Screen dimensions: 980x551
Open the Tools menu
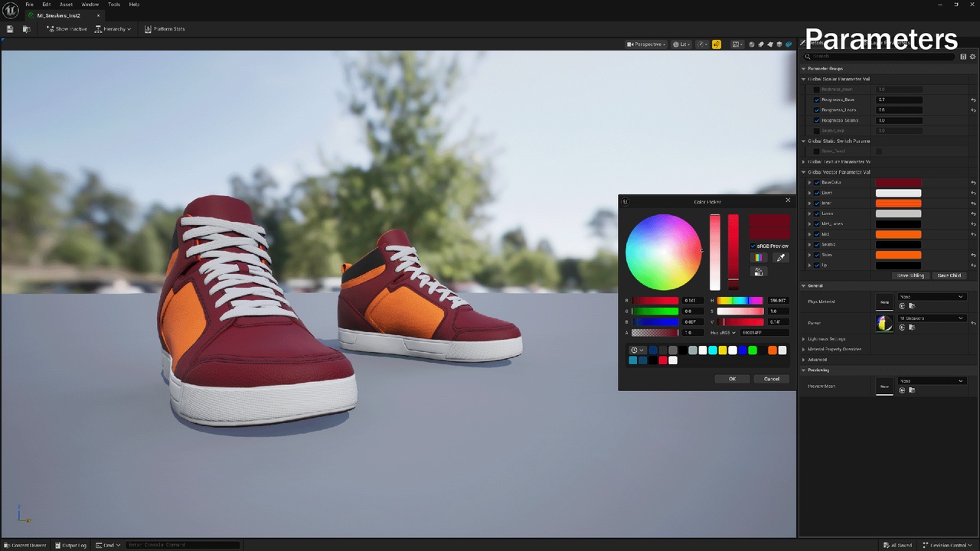point(114,5)
